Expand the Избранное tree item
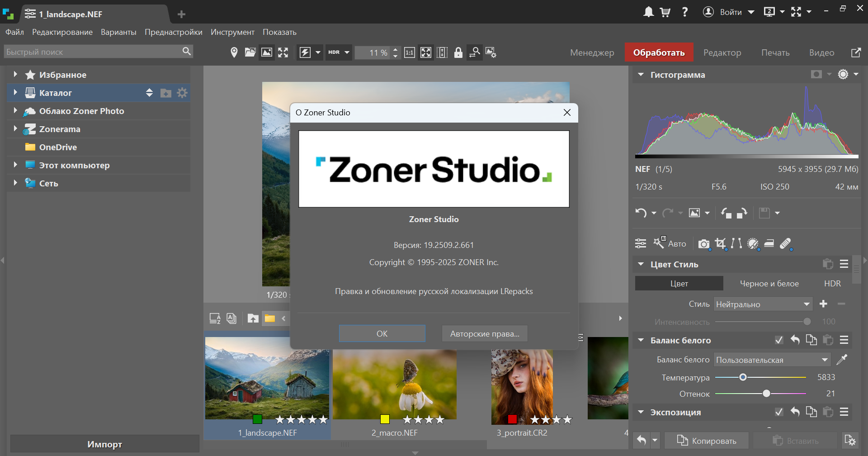Viewport: 868px width, 456px height. [x=15, y=75]
